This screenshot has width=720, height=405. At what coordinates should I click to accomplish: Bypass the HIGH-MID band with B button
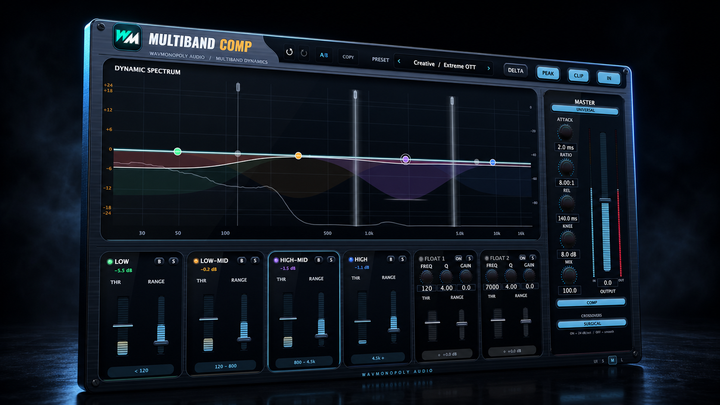click(319, 259)
